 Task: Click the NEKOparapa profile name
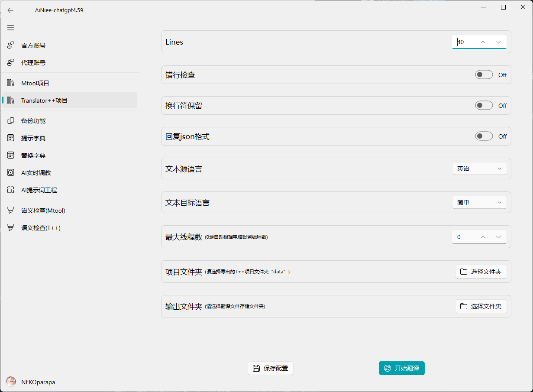pos(38,382)
